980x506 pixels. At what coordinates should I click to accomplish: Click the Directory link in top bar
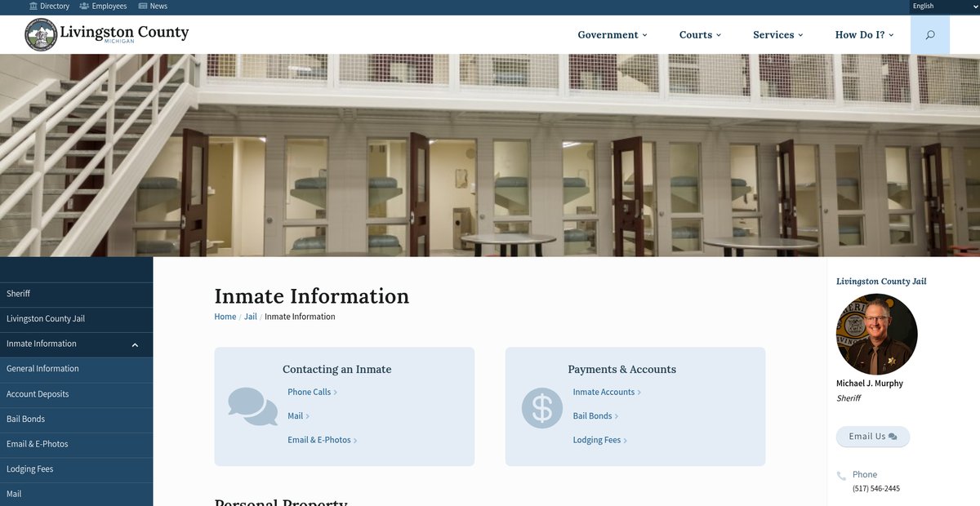click(x=55, y=6)
